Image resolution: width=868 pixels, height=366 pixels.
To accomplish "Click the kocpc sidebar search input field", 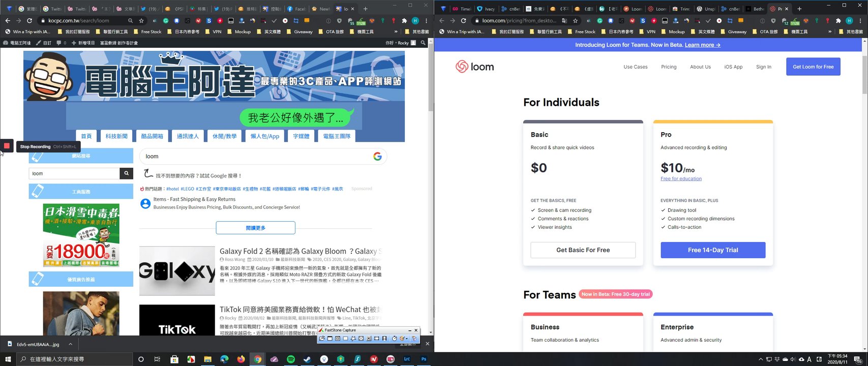I will [74, 173].
